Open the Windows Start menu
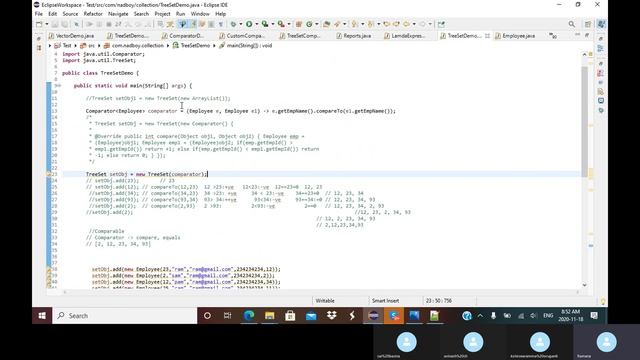This screenshot has width=640, height=360. pyautogui.click(x=42, y=316)
